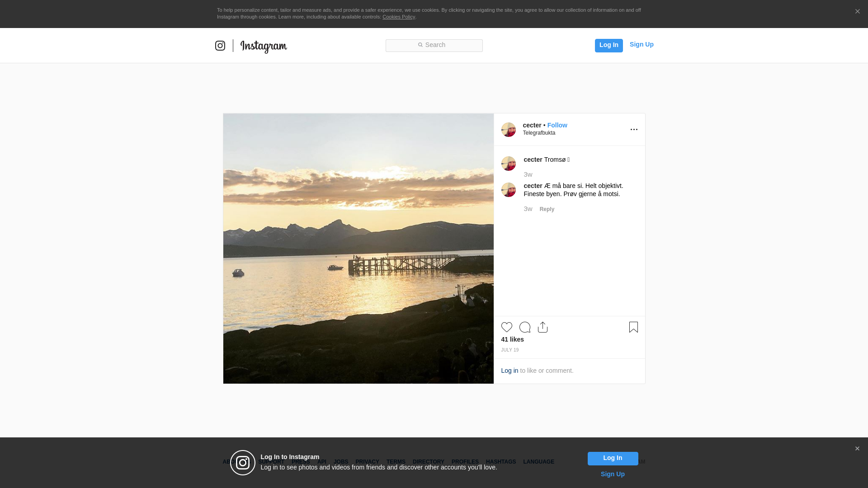Click Sign Up in bottom banner
The width and height of the screenshot is (868, 488).
click(613, 474)
